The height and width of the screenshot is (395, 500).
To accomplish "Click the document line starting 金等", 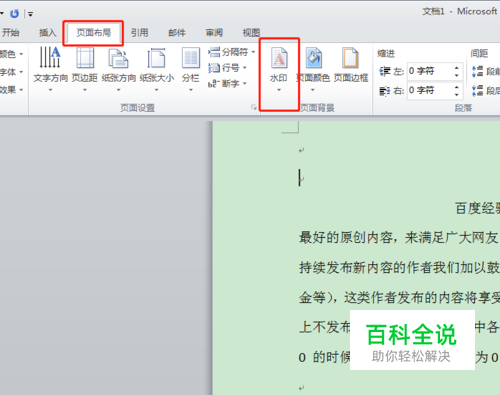I will 399,297.
